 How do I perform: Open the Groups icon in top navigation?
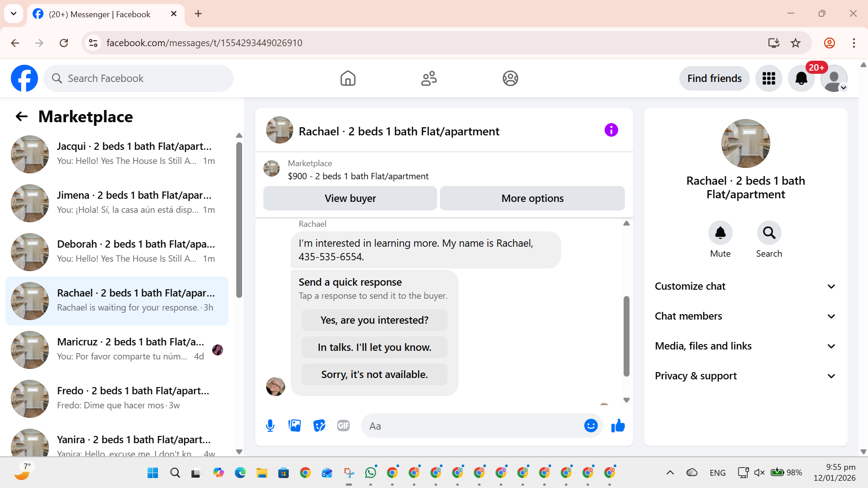tap(510, 78)
